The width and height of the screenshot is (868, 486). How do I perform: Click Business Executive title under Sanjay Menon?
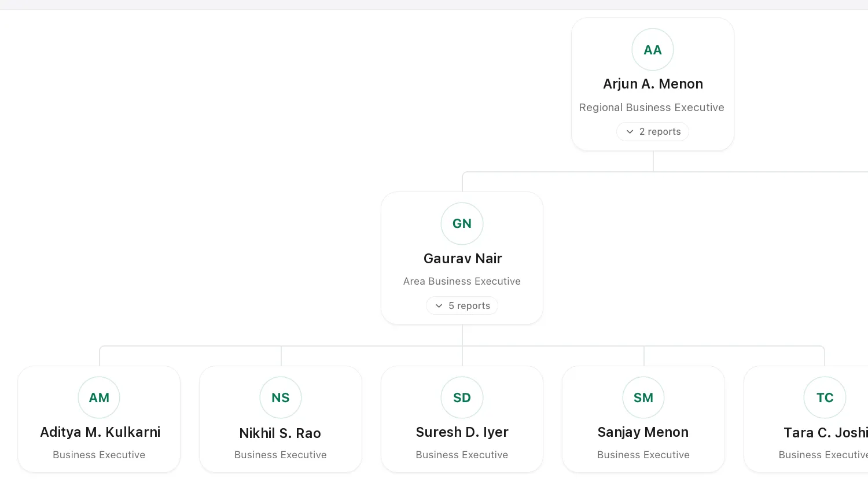coord(643,455)
